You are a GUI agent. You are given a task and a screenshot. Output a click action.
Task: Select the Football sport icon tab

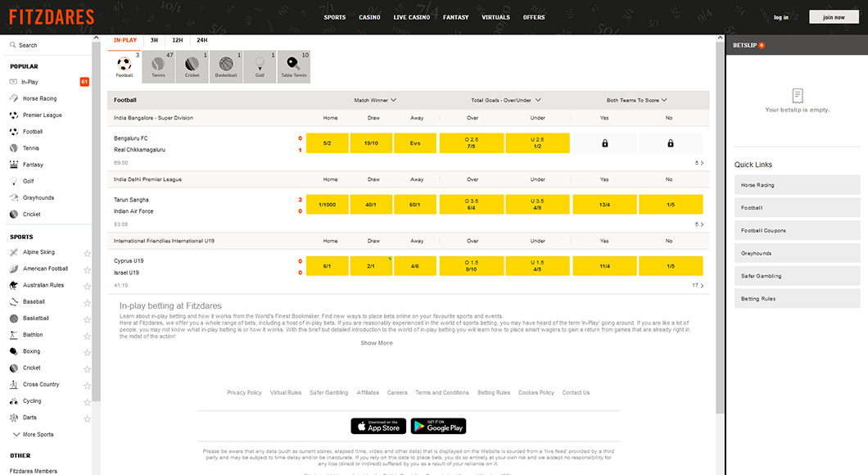click(x=124, y=67)
